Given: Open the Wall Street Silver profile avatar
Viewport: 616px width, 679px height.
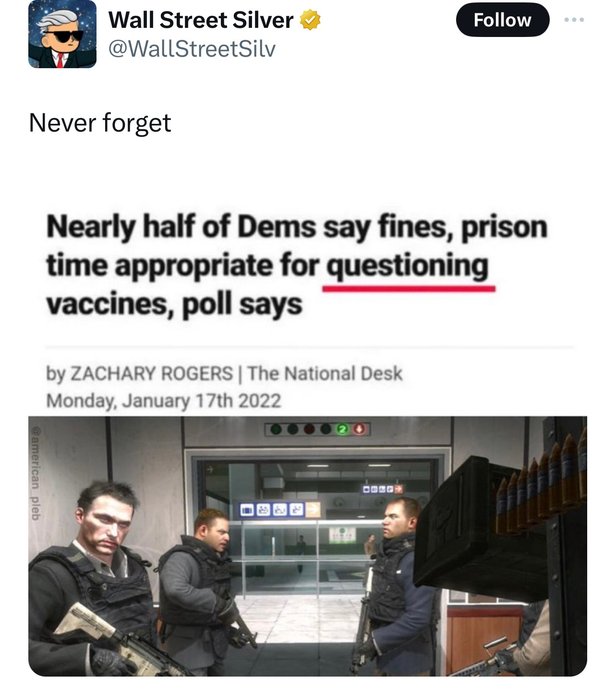Looking at the screenshot, I should (62, 34).
